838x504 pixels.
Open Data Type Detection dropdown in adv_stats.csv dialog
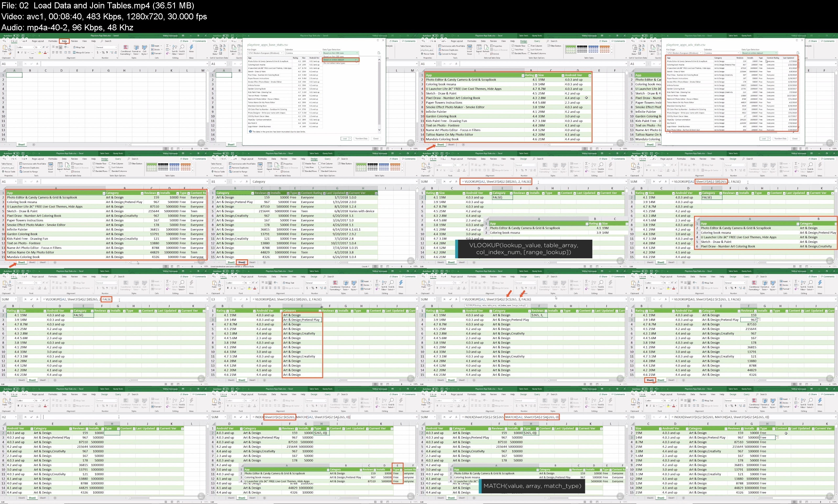tap(760, 53)
